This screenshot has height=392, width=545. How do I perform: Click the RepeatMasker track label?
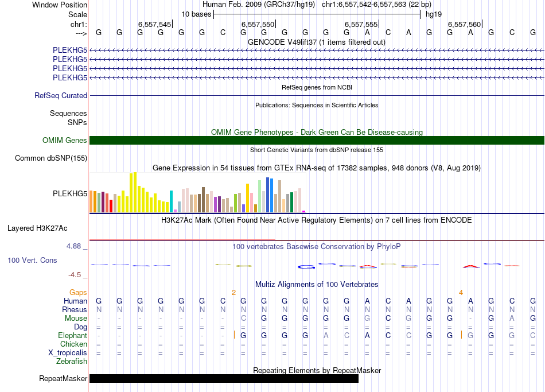click(63, 379)
